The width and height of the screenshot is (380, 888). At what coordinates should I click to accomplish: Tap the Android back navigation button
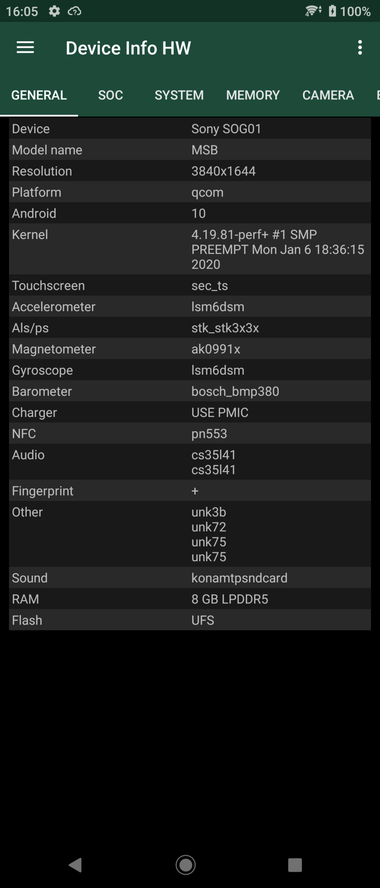pos(75,864)
